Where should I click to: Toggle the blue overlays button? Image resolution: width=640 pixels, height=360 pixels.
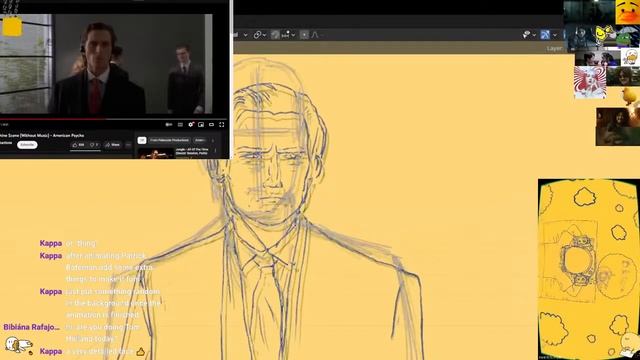545,35
